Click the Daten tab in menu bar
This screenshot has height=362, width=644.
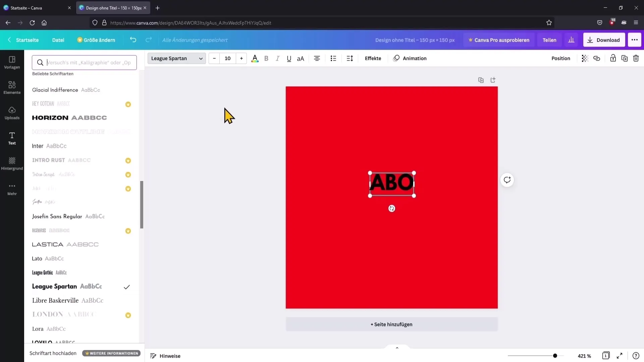point(58,40)
